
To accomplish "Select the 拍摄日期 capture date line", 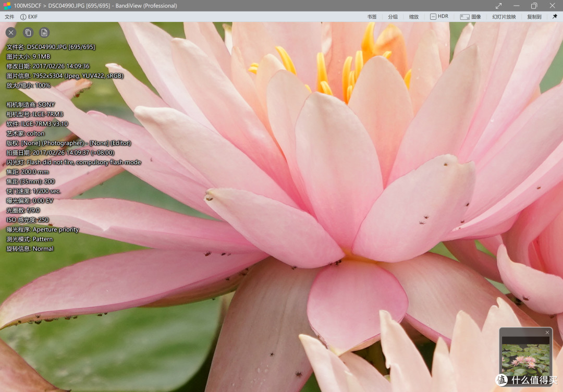I will click(x=60, y=153).
